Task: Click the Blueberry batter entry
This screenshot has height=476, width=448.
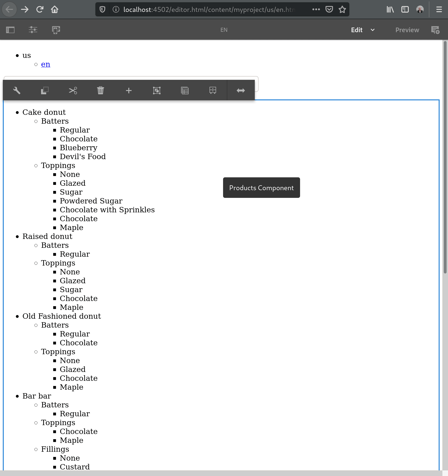Action: pyautogui.click(x=79, y=148)
